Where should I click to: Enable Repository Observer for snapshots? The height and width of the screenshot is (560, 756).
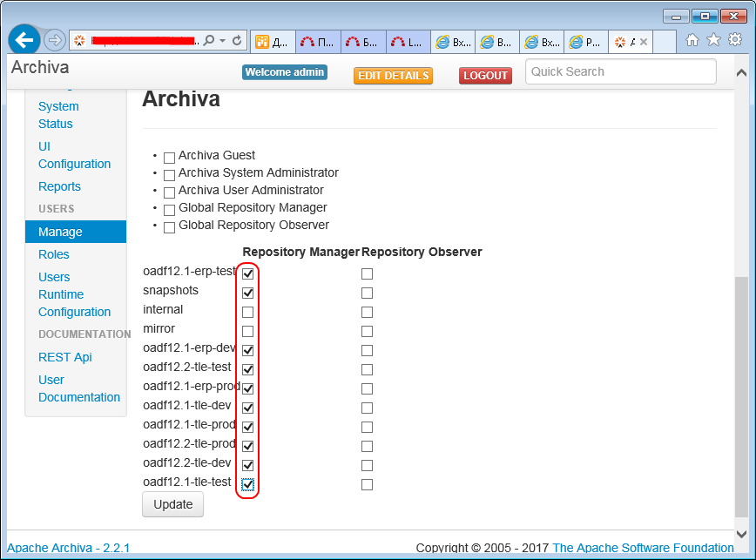[x=367, y=293]
